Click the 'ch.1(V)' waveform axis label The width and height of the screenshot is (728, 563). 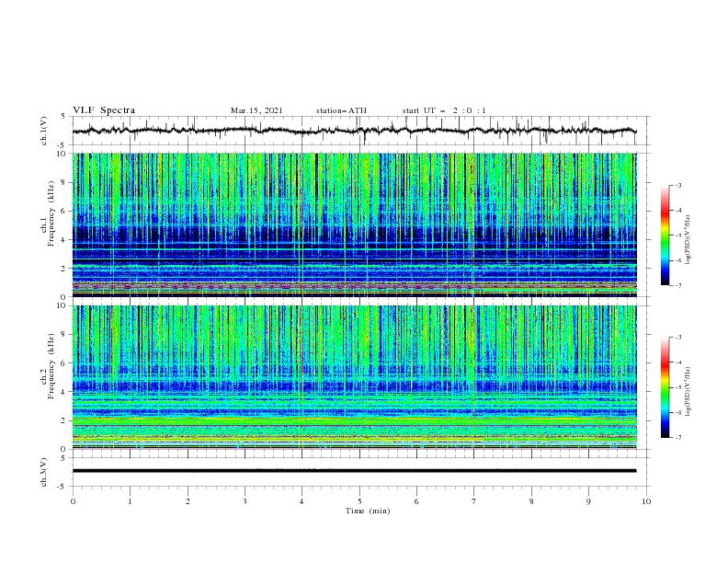[44, 131]
